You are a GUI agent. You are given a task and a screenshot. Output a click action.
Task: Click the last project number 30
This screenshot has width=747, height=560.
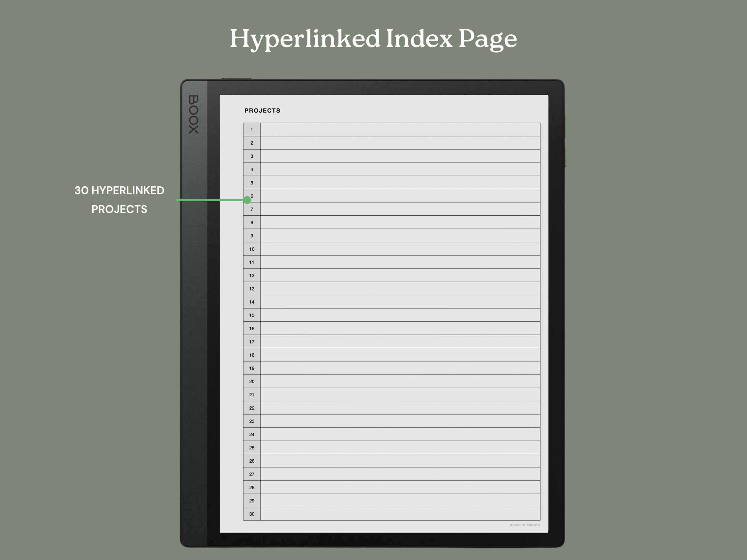pyautogui.click(x=252, y=514)
